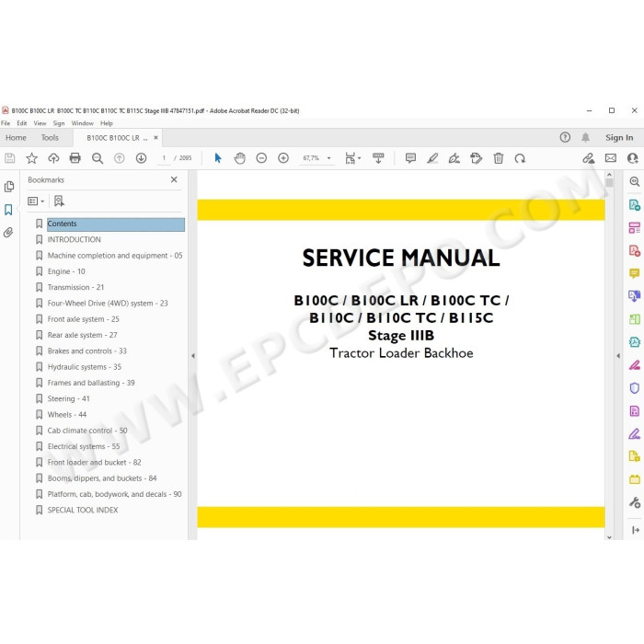Upload file to cloud icon
The width and height of the screenshot is (644, 644).
coord(53,158)
